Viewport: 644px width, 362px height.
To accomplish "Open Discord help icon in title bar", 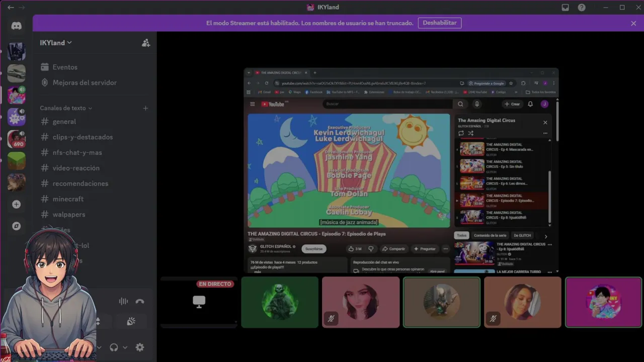I will click(582, 7).
